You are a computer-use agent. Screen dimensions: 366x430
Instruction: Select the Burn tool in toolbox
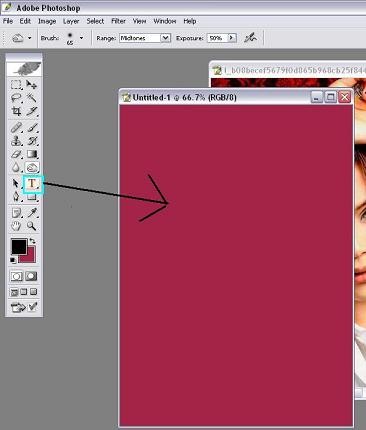click(32, 167)
